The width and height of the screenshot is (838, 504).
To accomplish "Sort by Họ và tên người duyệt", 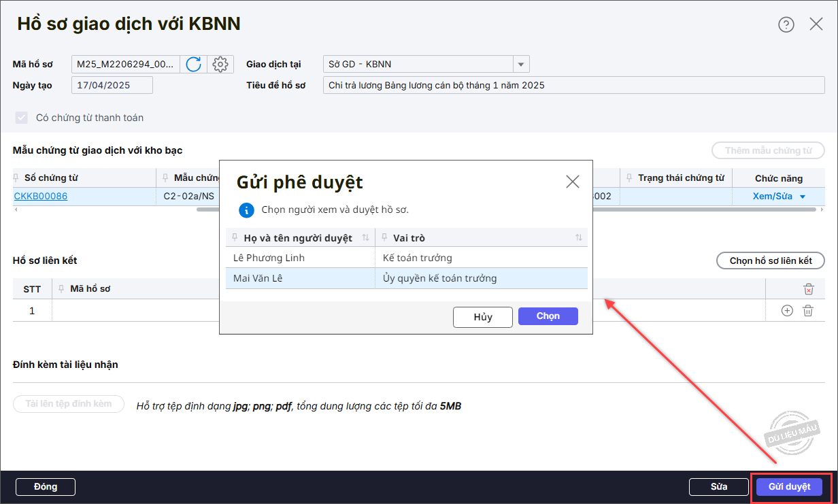I will (365, 237).
